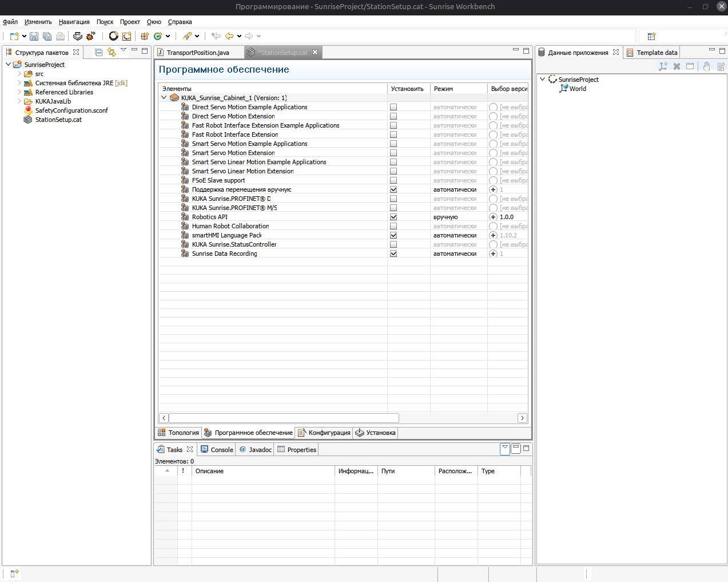Click the status bar icon at bottom left
The image size is (728, 582).
[x=14, y=573]
